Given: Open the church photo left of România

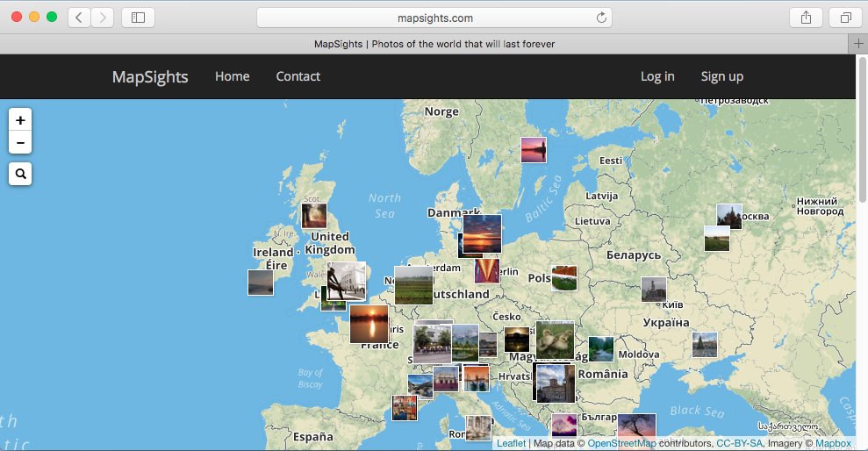Looking at the screenshot, I should (556, 383).
